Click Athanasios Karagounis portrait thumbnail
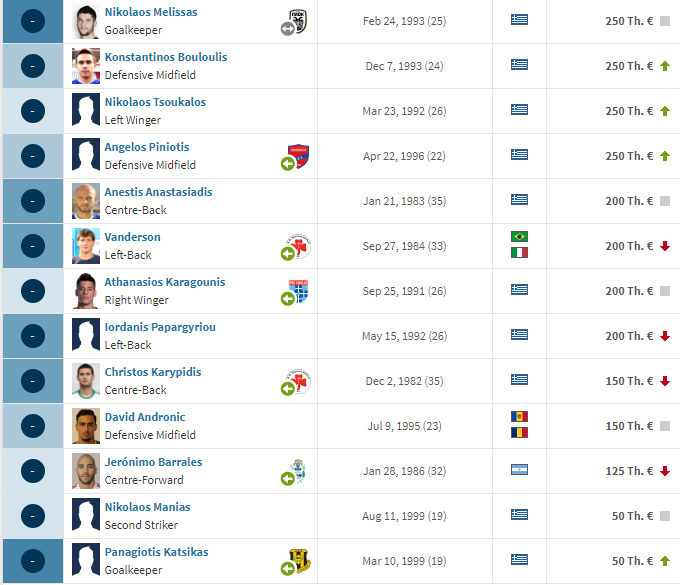This screenshot has height=585, width=680. tap(86, 291)
